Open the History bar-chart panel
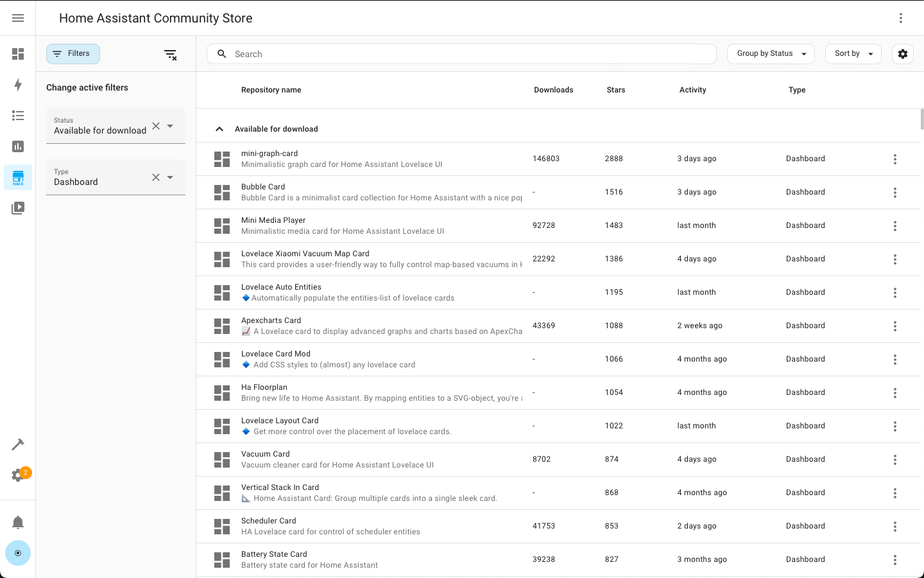 (x=18, y=146)
